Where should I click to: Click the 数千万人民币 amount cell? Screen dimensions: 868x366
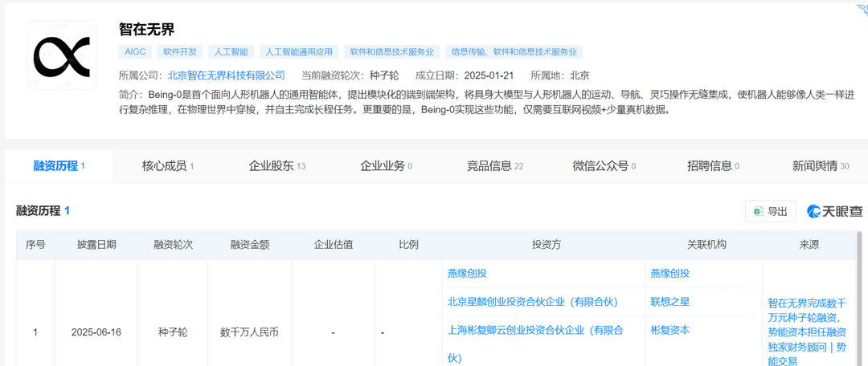pyautogui.click(x=250, y=333)
